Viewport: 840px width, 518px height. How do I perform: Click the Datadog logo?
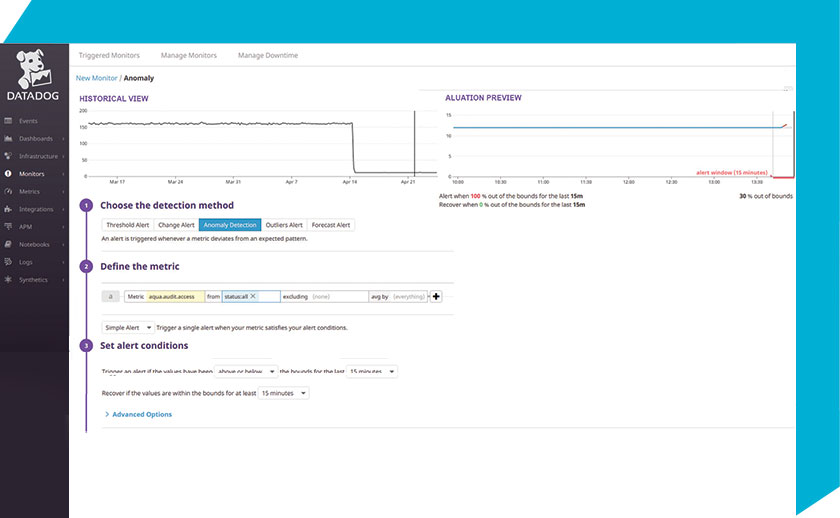[x=33, y=75]
